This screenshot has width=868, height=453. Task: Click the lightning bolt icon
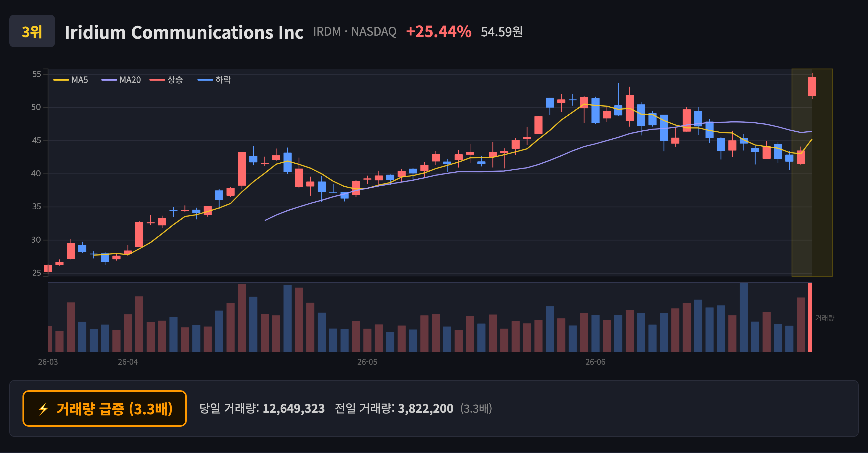43,409
